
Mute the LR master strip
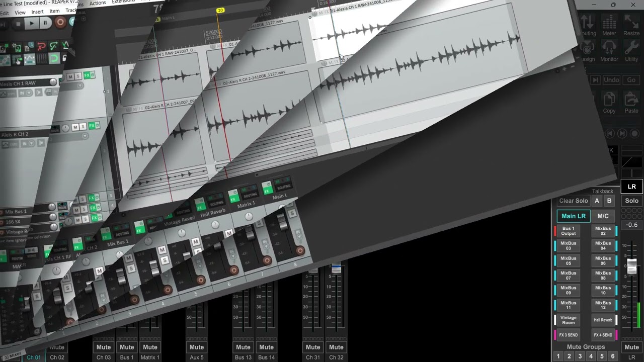(x=631, y=347)
